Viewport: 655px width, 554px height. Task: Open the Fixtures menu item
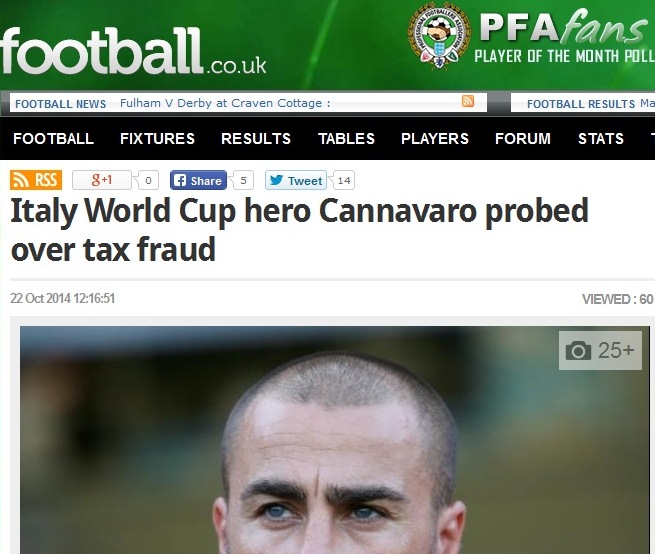pos(157,138)
